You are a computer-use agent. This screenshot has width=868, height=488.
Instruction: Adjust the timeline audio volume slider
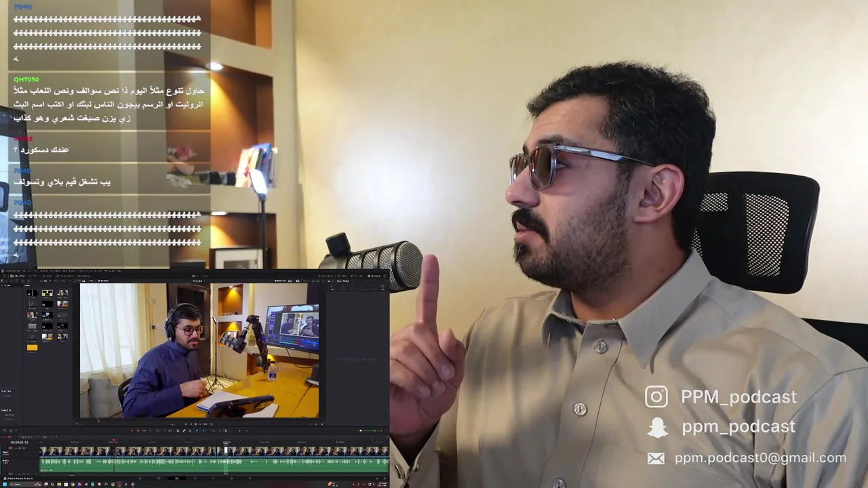(x=368, y=430)
